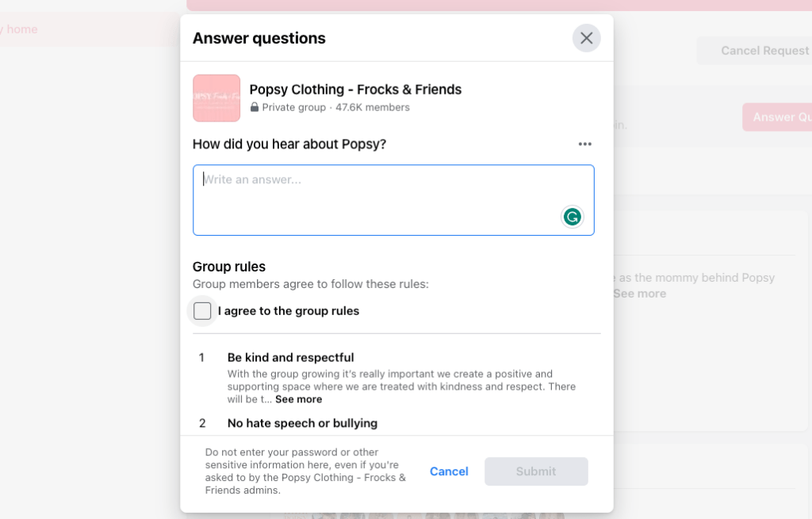
Task: Click the Grammarly icon in the answer box
Action: click(572, 217)
